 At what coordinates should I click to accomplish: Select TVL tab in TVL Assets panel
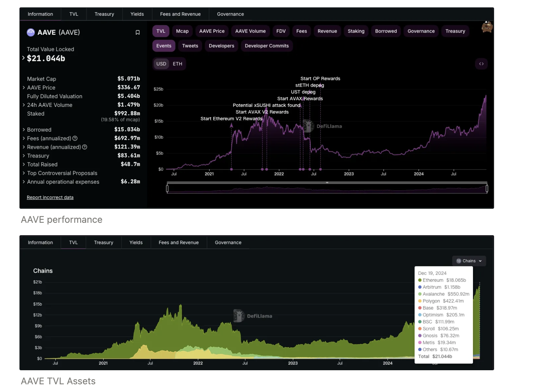coord(73,243)
